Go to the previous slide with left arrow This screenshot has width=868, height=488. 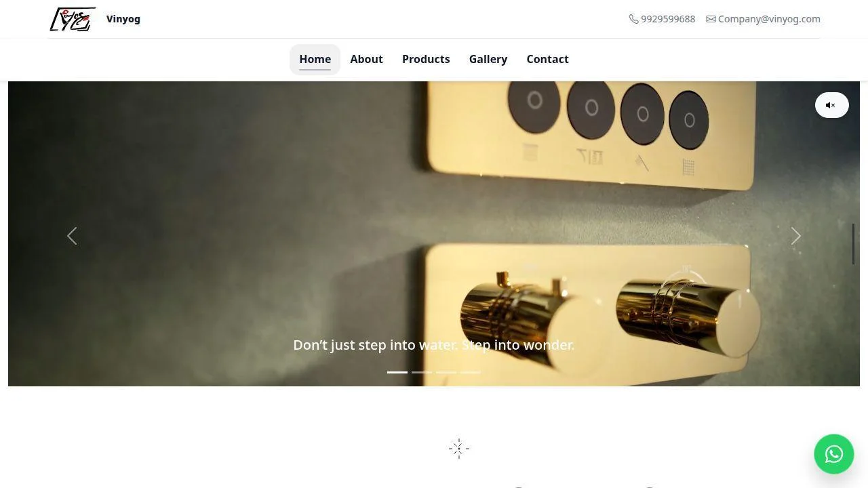[72, 236]
